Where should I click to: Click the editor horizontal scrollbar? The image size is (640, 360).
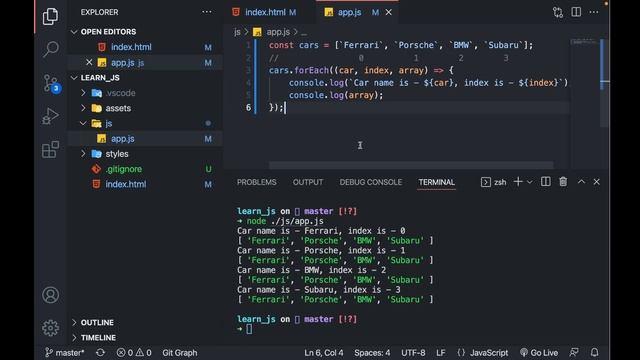[x=411, y=165]
